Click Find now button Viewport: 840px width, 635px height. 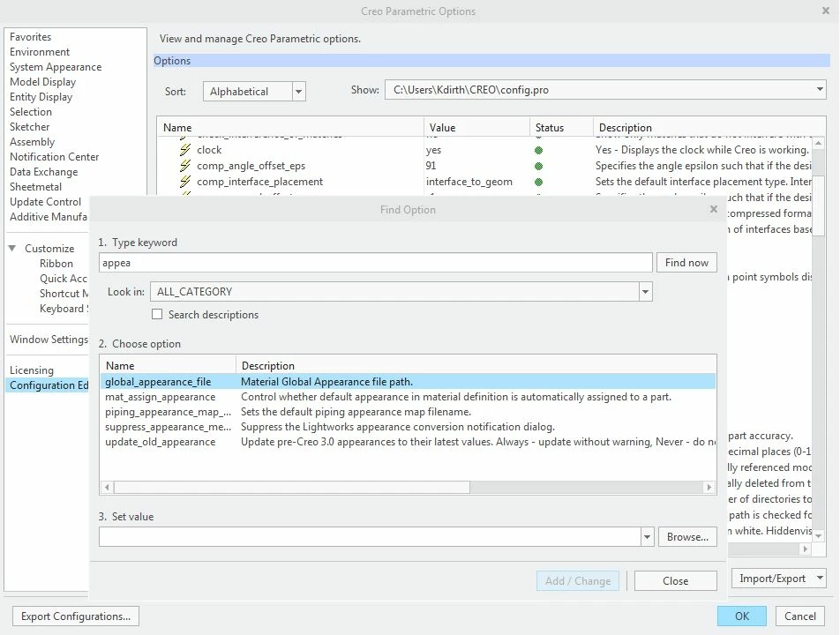(686, 262)
